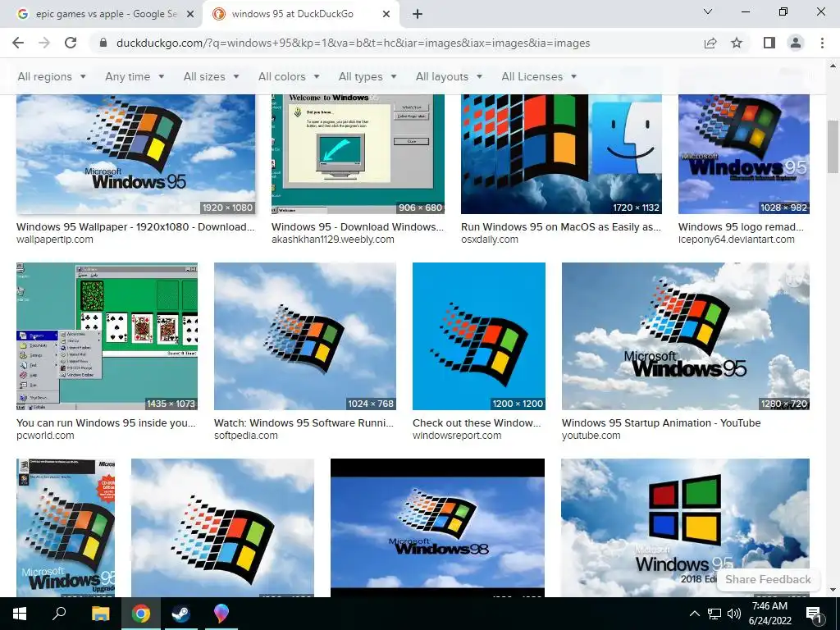Image resolution: width=840 pixels, height=630 pixels.
Task: Open Windows taskbar search
Action: [x=59, y=614]
